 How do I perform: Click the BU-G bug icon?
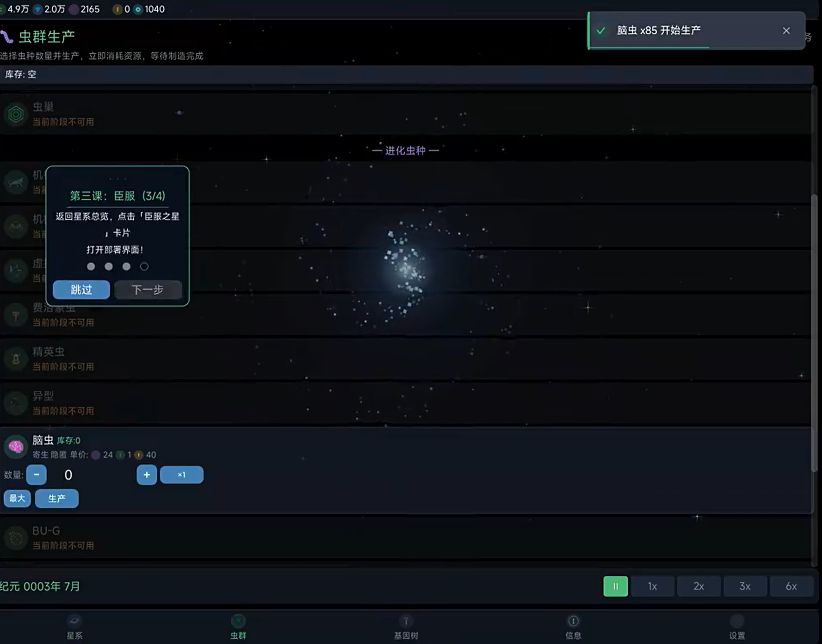pyautogui.click(x=16, y=538)
